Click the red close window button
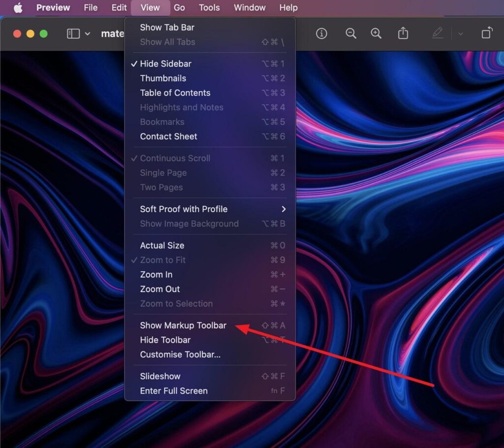This screenshot has width=504, height=448. click(17, 34)
